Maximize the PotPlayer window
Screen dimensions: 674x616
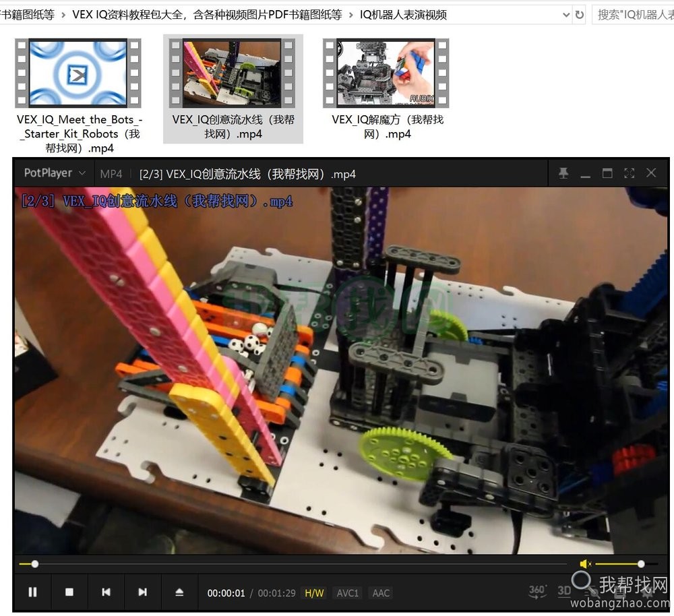[x=607, y=173]
